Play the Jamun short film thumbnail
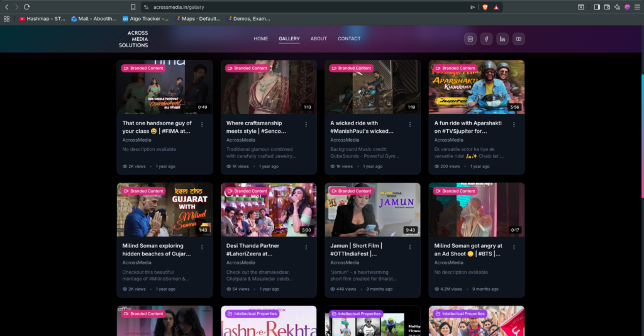 point(372,210)
